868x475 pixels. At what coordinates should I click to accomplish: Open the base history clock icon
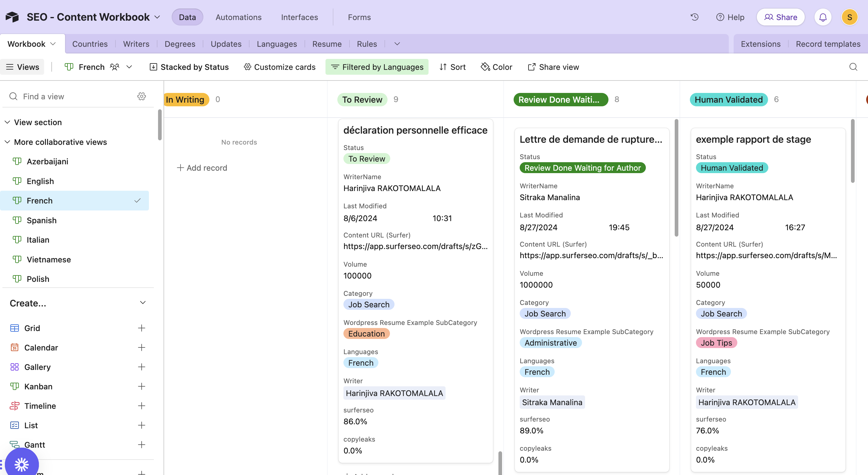coord(695,17)
